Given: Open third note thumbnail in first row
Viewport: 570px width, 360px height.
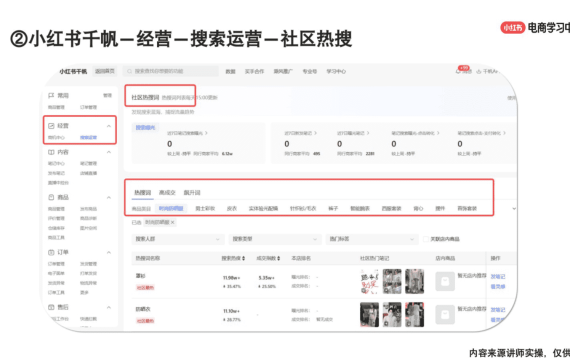Looking at the screenshot, I should [x=415, y=281].
